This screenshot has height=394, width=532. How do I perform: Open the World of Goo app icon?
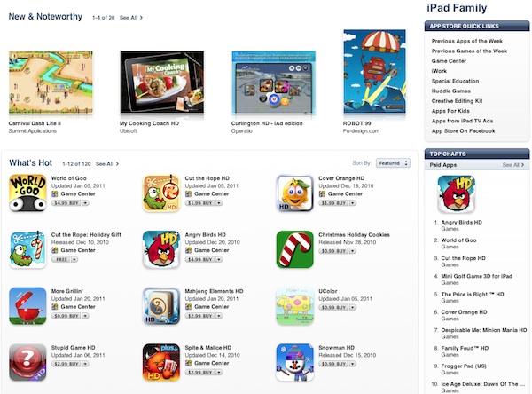click(27, 193)
